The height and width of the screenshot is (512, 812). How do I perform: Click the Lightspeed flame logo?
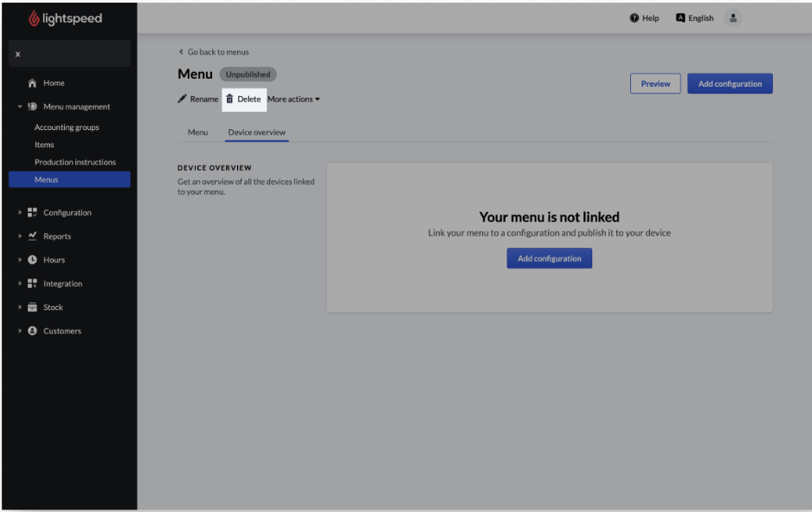click(35, 18)
